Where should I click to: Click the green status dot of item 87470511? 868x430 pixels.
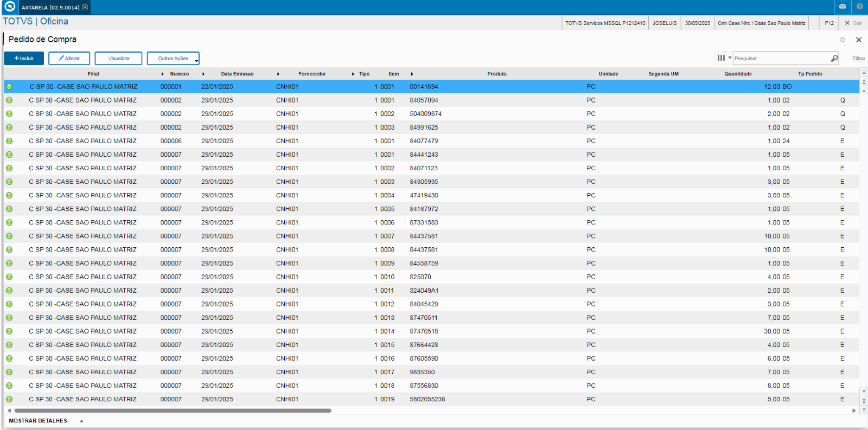(9, 318)
